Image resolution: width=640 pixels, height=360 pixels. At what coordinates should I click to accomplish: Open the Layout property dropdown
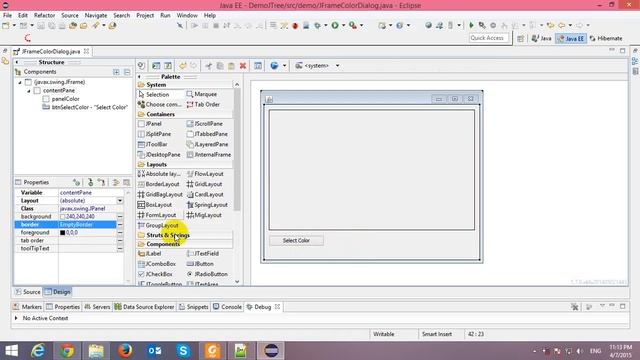[120, 200]
